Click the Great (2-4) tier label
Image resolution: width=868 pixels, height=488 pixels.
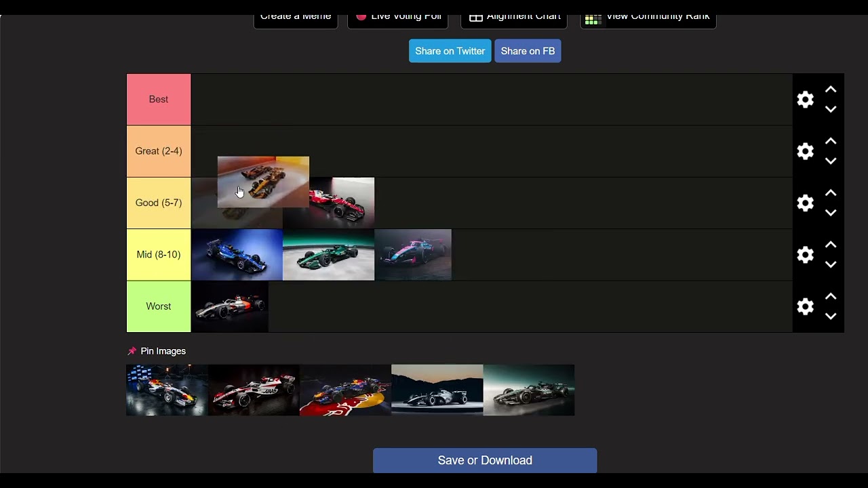point(159,151)
